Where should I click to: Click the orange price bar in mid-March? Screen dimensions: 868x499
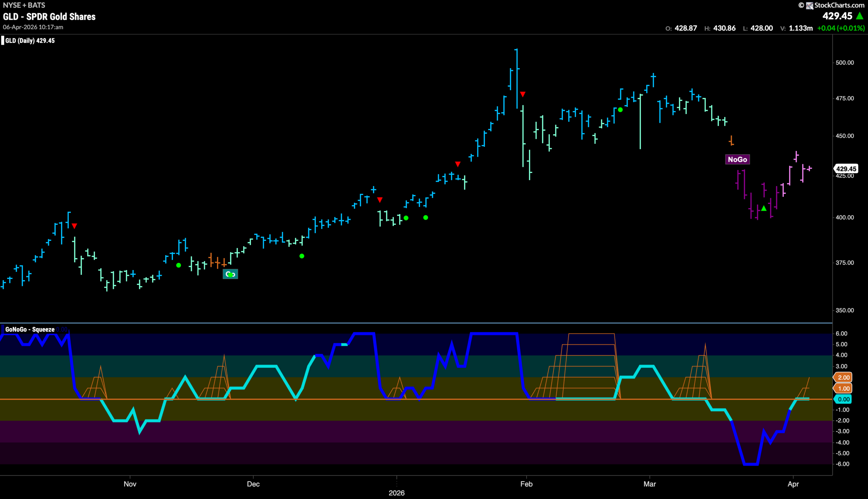click(731, 140)
